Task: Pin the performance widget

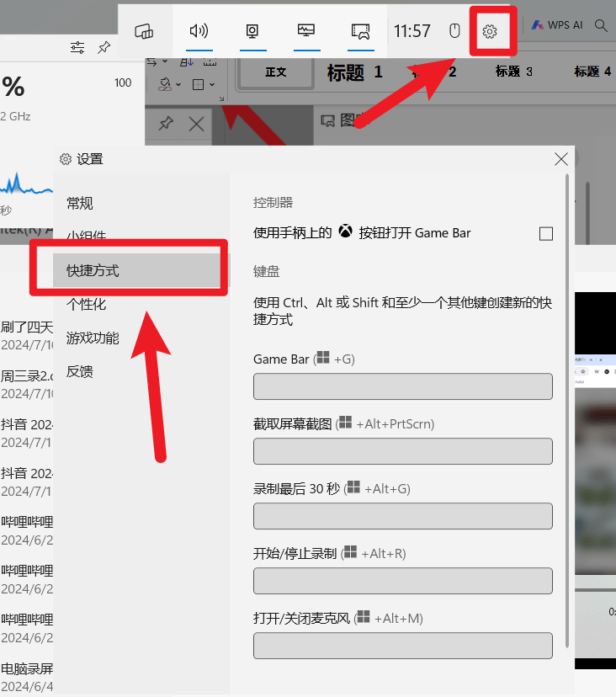Action: (x=104, y=47)
